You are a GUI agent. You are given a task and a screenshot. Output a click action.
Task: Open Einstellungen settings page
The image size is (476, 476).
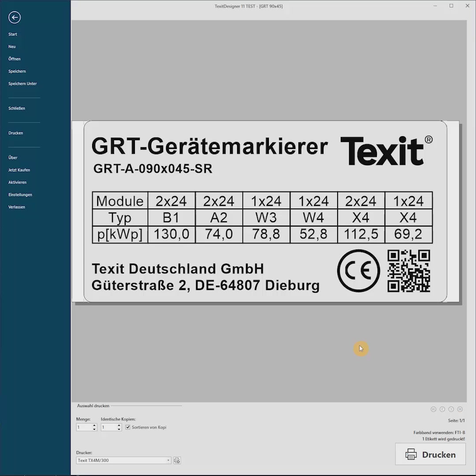tap(20, 195)
